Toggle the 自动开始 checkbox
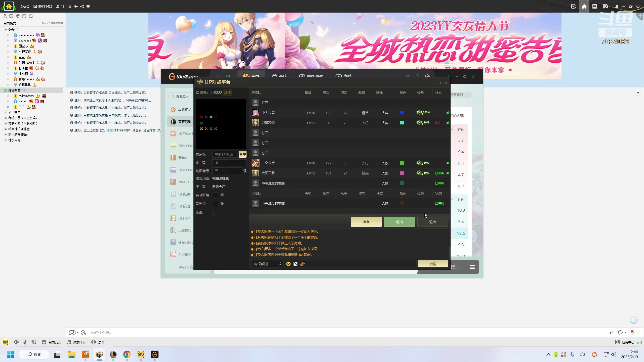Viewport: 644px width, 362px height. [x=216, y=195]
